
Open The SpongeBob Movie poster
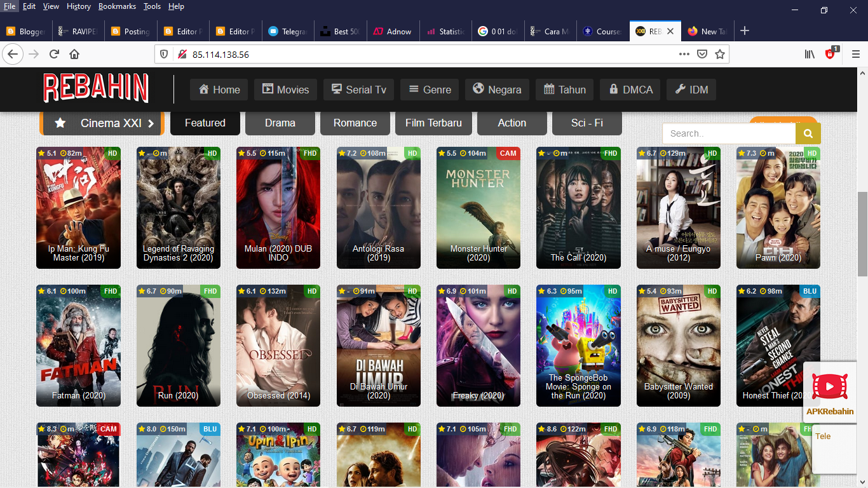pyautogui.click(x=578, y=346)
